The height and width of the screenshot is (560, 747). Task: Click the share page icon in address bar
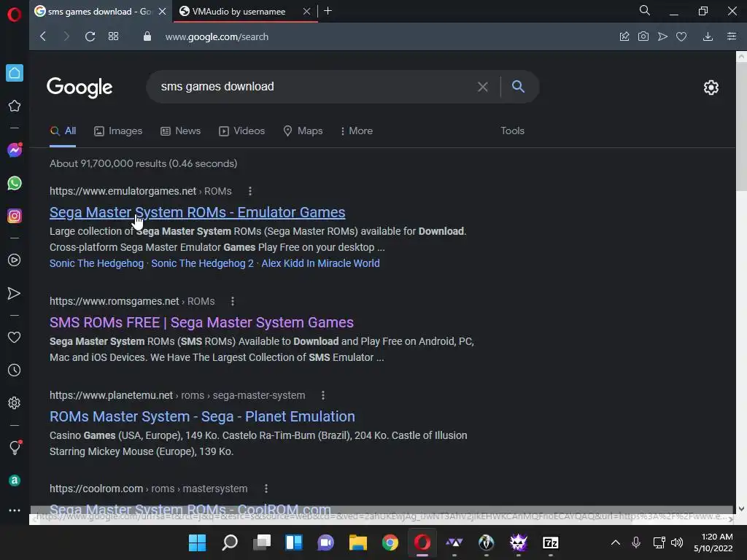pos(624,36)
